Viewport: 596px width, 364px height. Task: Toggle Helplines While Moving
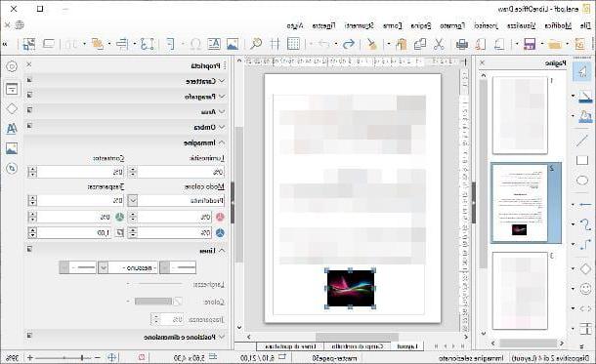275,44
